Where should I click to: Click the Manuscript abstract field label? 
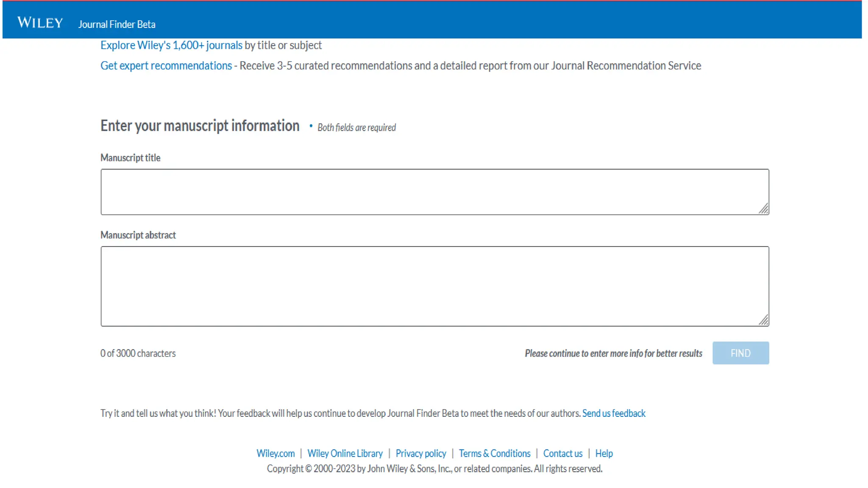138,235
